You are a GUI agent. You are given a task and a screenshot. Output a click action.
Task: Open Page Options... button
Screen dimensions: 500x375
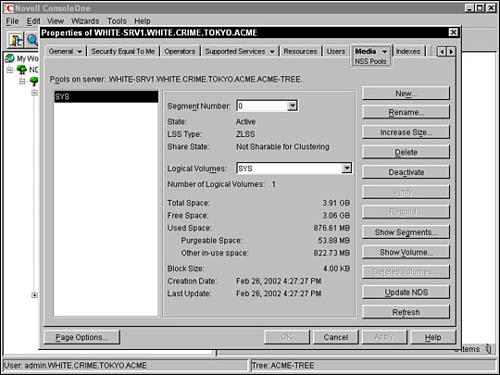81,337
